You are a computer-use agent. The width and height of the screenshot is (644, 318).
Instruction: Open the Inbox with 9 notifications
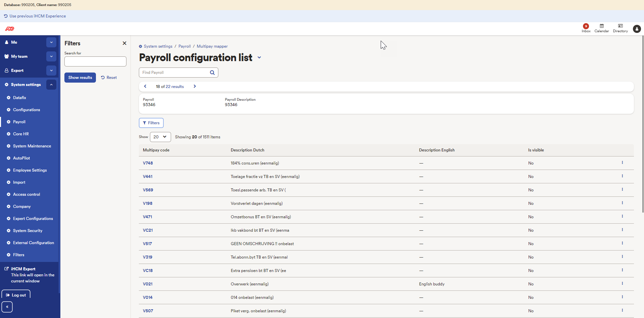(586, 29)
